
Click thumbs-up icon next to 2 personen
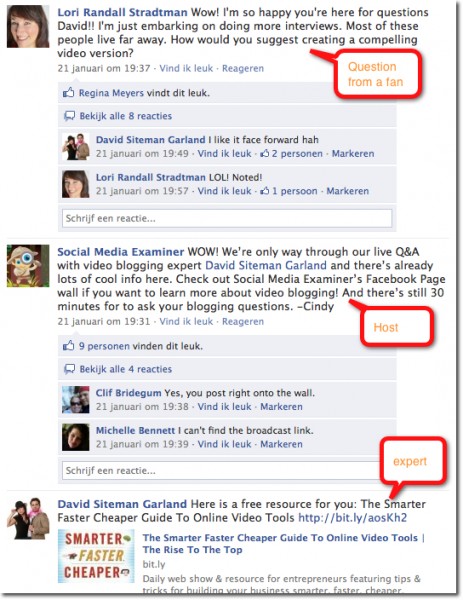pyautogui.click(x=265, y=154)
